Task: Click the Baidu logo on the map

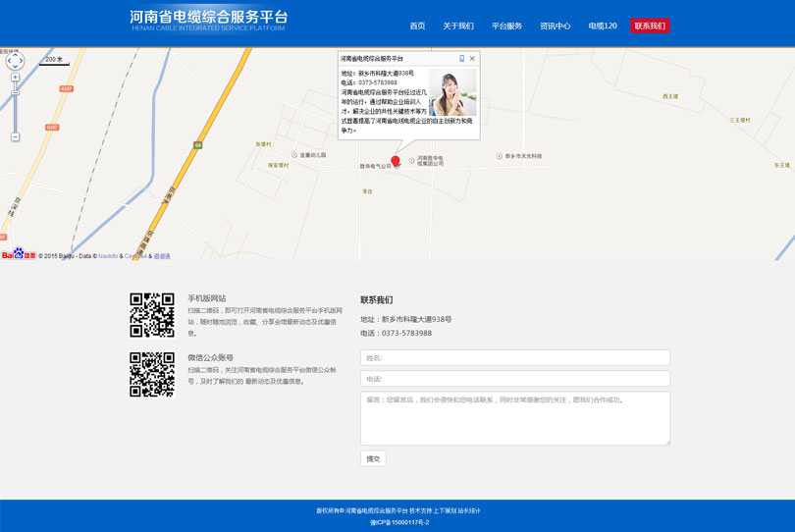Action: 18,254
